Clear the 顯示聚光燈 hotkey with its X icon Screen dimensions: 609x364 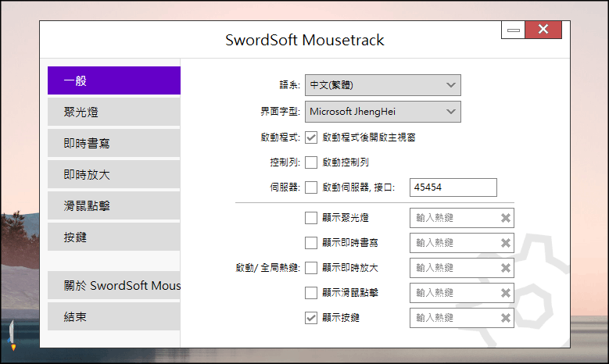[505, 218]
